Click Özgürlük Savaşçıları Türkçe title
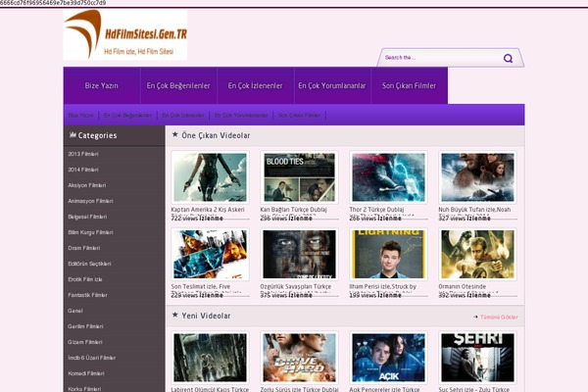The width and height of the screenshot is (588, 392). click(x=296, y=286)
